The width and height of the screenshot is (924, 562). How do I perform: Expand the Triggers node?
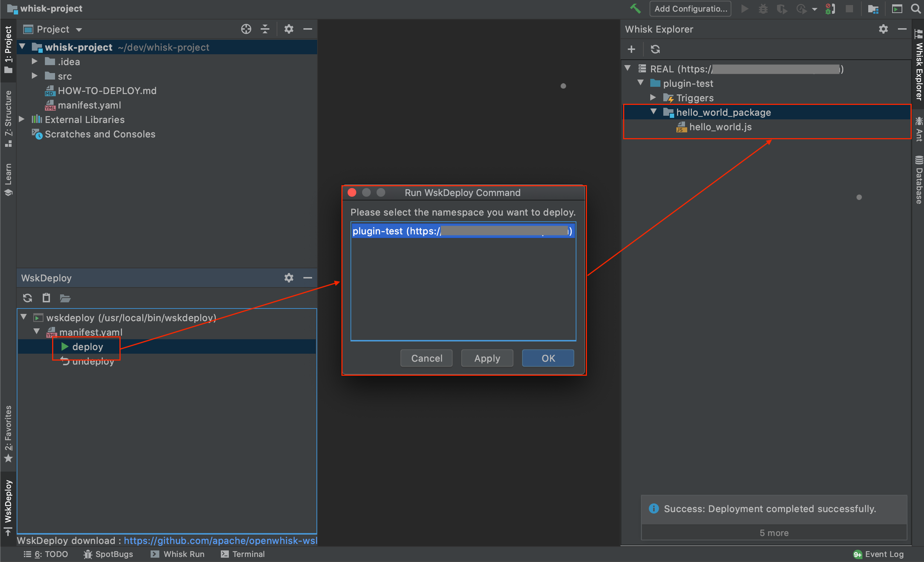tap(654, 97)
